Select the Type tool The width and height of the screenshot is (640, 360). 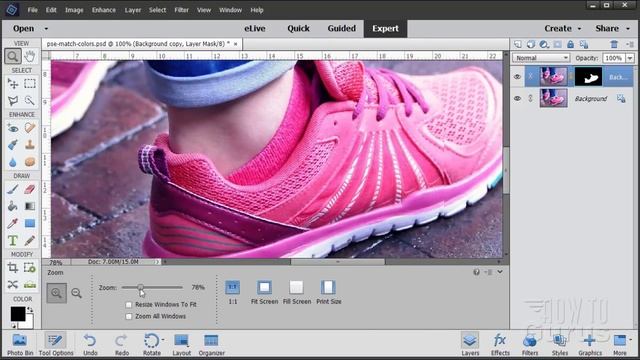[x=13, y=240]
